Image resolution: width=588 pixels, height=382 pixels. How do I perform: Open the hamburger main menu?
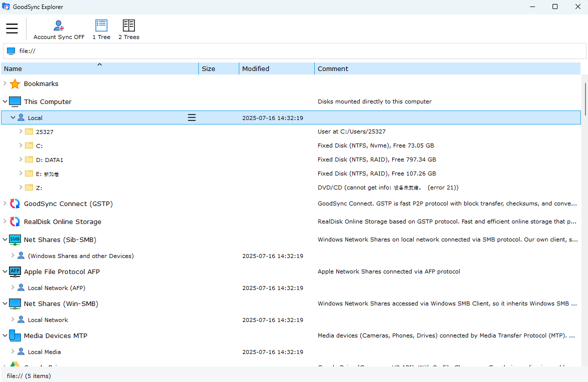pyautogui.click(x=12, y=28)
